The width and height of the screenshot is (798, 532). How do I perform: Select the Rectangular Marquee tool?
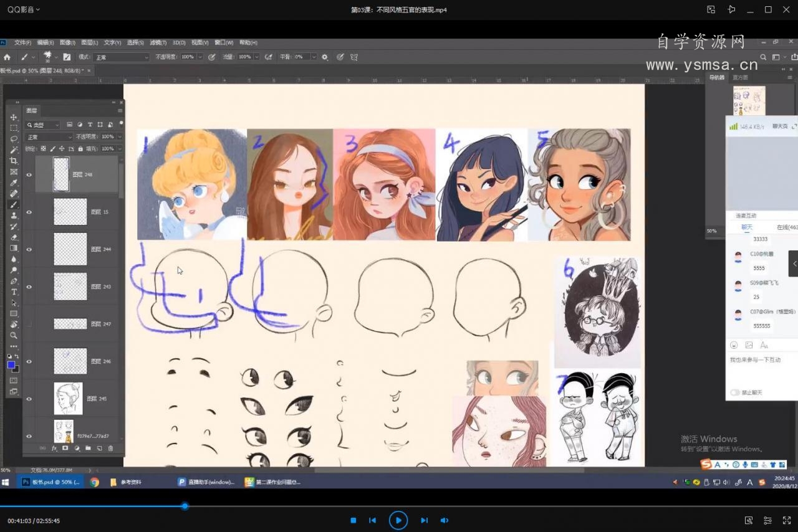[x=14, y=128]
